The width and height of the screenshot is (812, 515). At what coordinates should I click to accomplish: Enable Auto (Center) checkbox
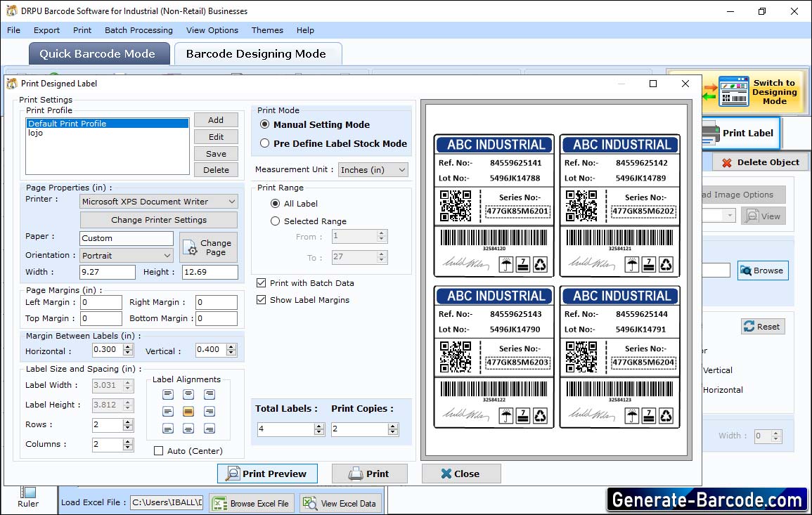[x=158, y=451]
